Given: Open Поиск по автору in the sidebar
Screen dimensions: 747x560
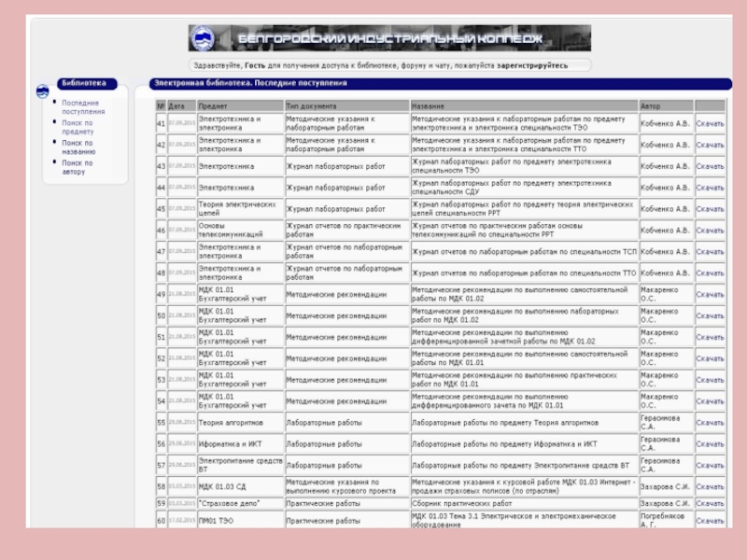Looking at the screenshot, I should [78, 167].
